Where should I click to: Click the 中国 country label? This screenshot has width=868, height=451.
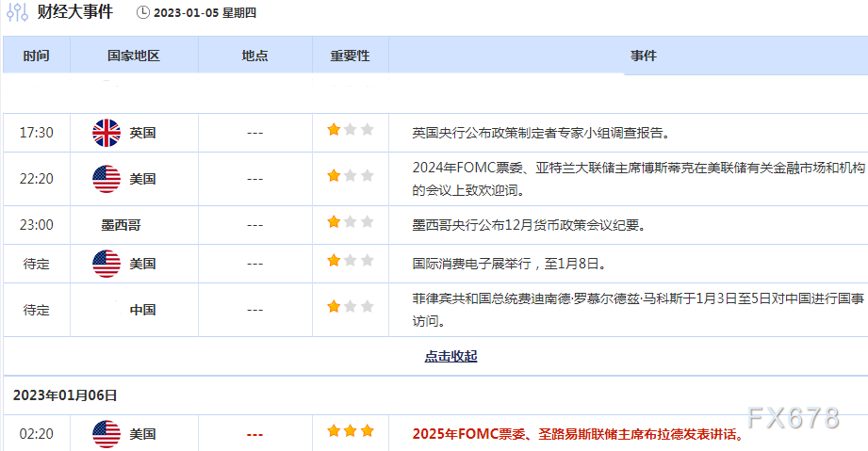click(142, 310)
